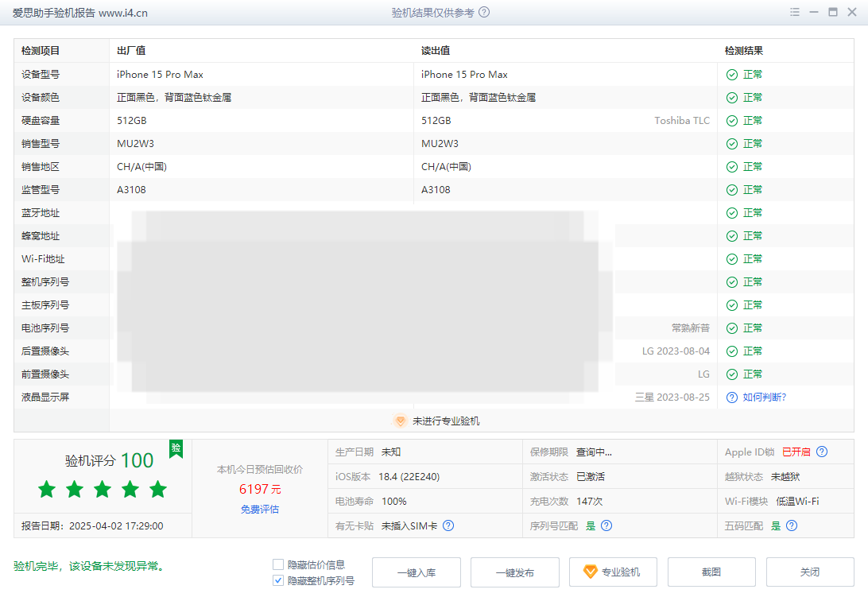Click the green 验 badge on score panel

[x=176, y=448]
